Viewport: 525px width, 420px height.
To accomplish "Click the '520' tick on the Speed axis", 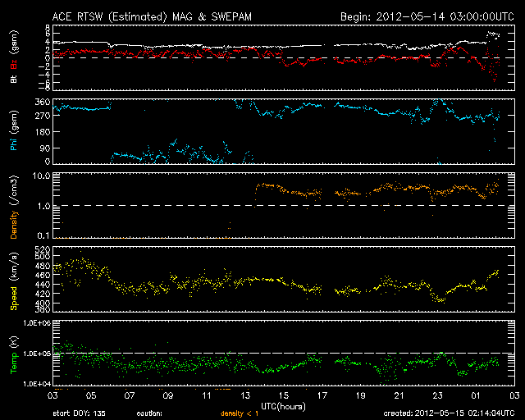I will point(43,249).
